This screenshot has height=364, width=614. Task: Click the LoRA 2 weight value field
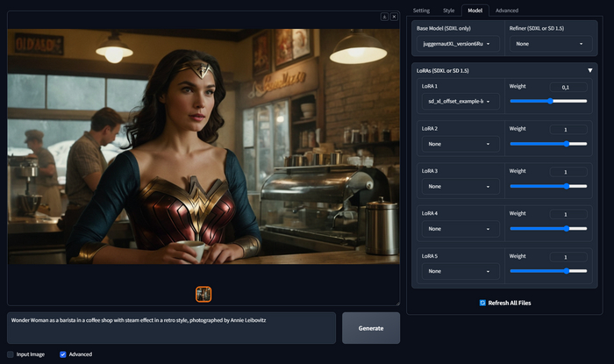(568, 130)
